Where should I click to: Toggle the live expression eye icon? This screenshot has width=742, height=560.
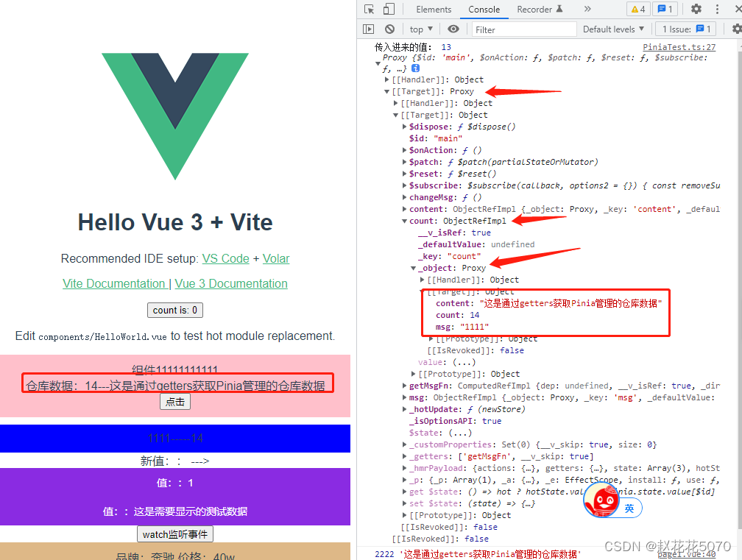(x=453, y=29)
